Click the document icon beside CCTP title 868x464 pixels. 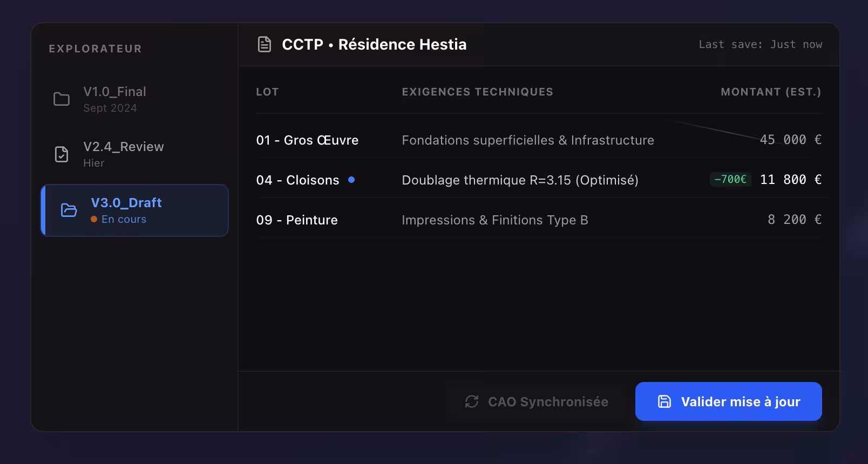(x=265, y=44)
